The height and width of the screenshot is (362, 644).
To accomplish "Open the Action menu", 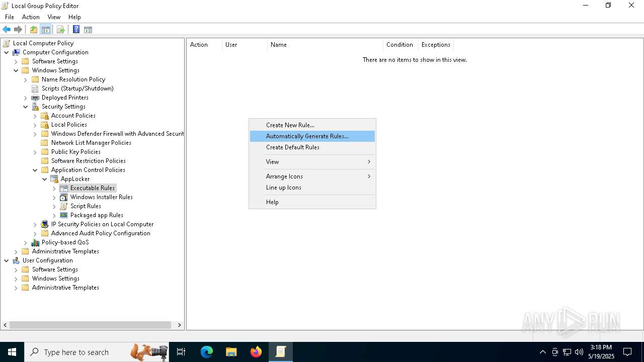I will [x=31, y=17].
